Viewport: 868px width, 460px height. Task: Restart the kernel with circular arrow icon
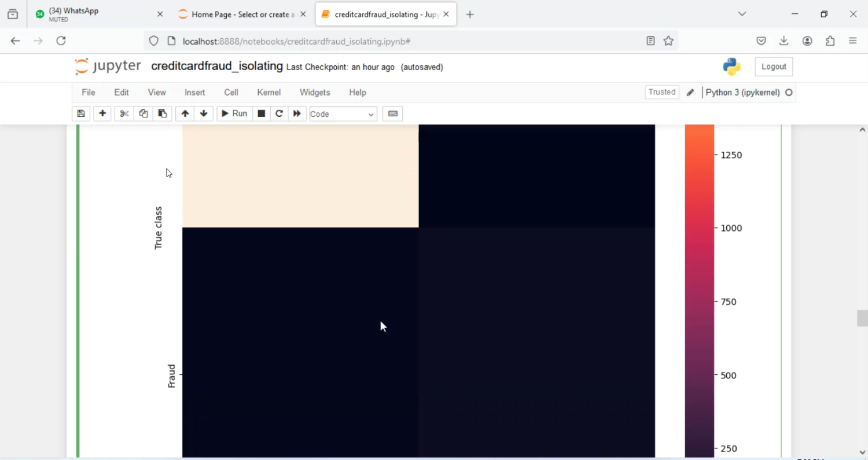pyautogui.click(x=279, y=114)
